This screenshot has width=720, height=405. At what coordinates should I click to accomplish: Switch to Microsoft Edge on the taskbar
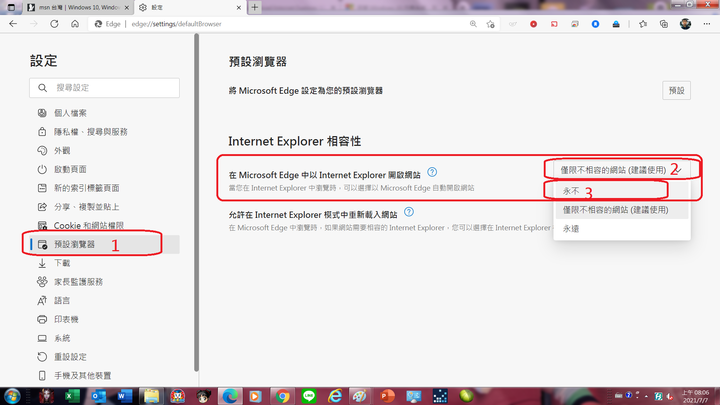[x=230, y=396]
